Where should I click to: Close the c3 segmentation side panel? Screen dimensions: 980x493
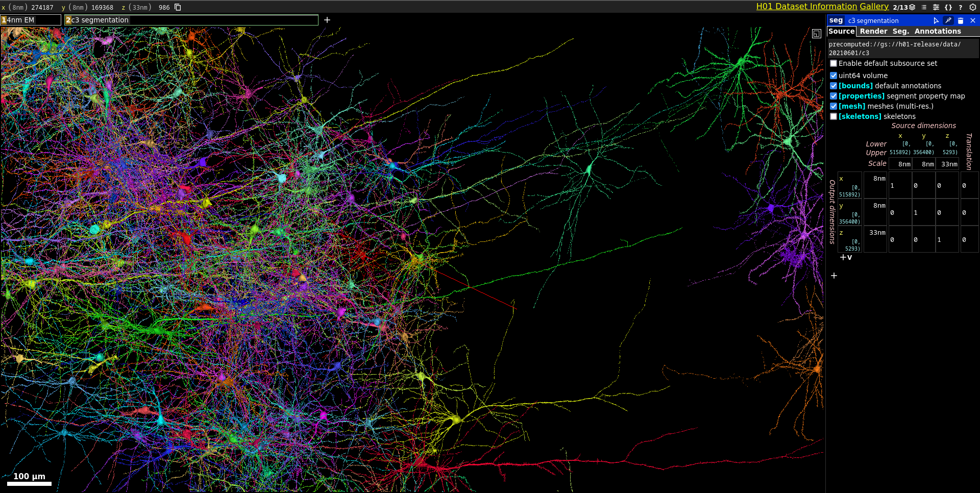(x=973, y=20)
